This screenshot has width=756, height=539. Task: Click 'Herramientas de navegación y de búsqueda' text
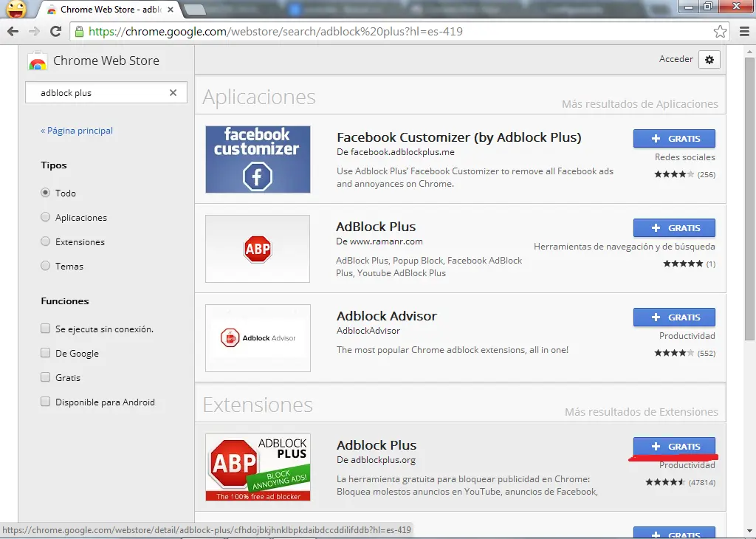click(x=625, y=247)
